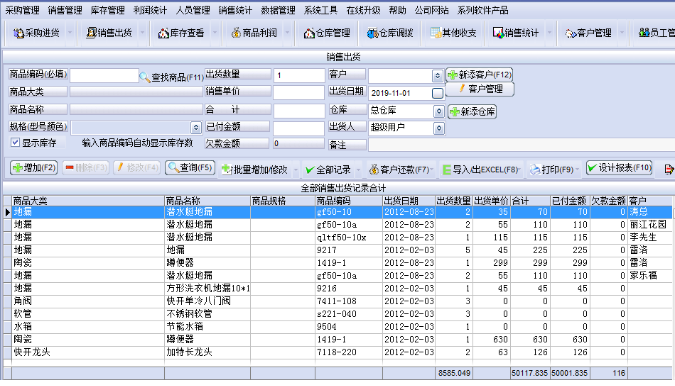The image size is (675, 386).
Task: Expand the 客户 combo box arrow
Action: point(437,76)
